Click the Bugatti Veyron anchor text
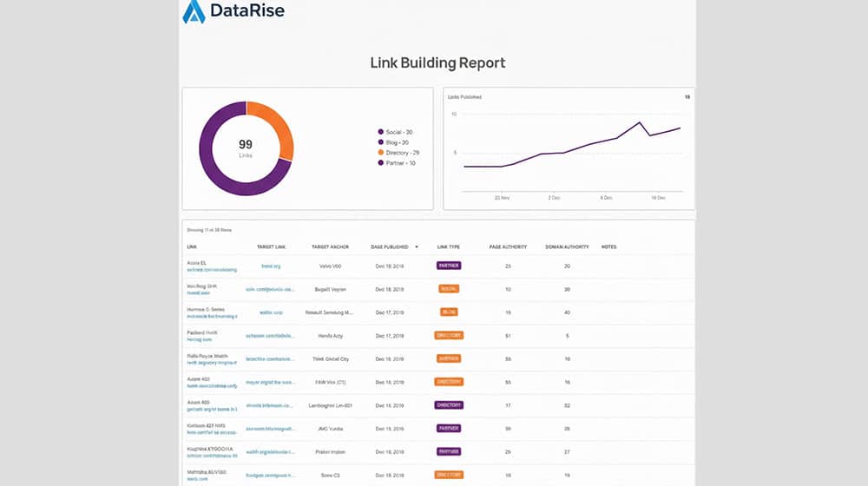This screenshot has width=868, height=486. click(x=330, y=290)
